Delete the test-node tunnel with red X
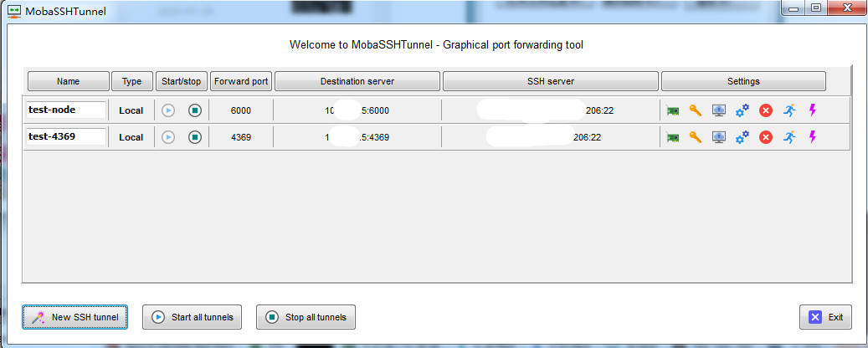Image resolution: width=868 pixels, height=348 pixels. 766,110
